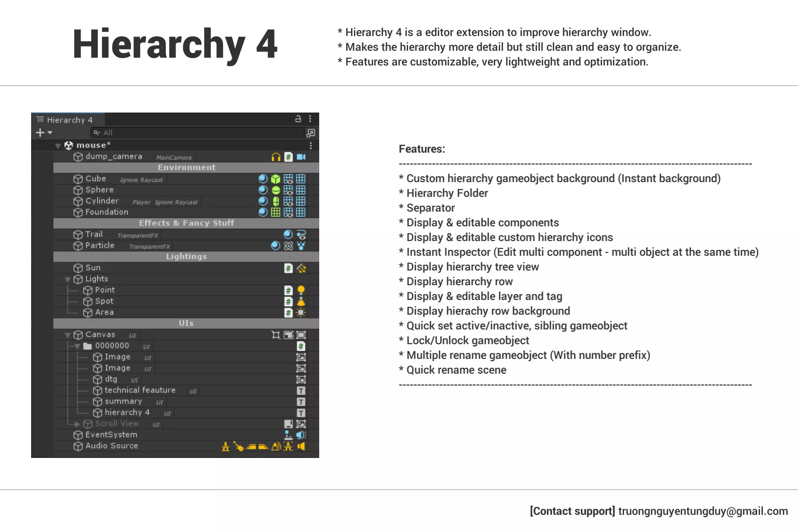This screenshot has height=532, width=798.
Task: Open the mouse* scene three-dot options menu
Action: click(311, 146)
